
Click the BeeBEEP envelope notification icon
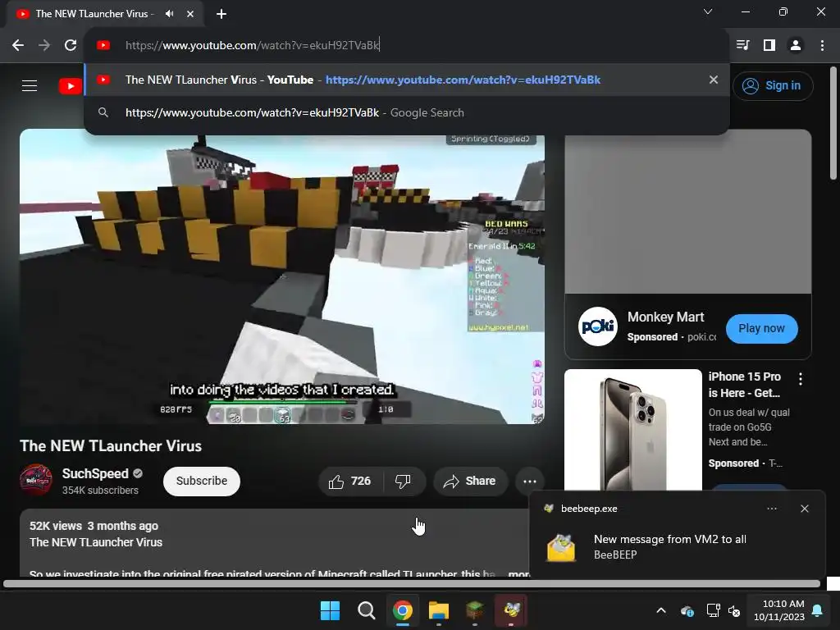pos(561,547)
